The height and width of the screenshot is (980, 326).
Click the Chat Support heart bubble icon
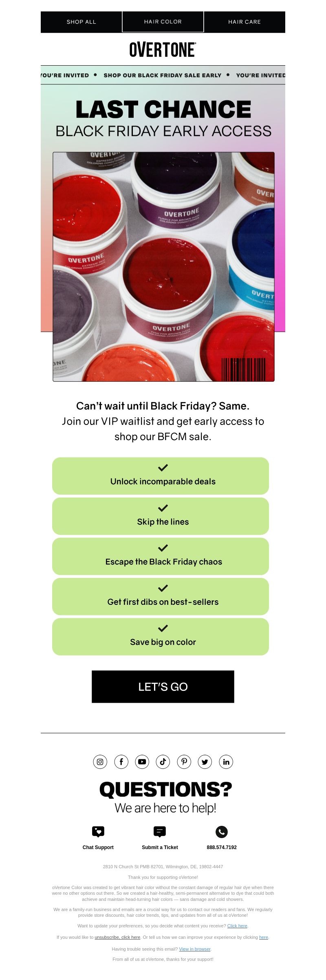98,832
